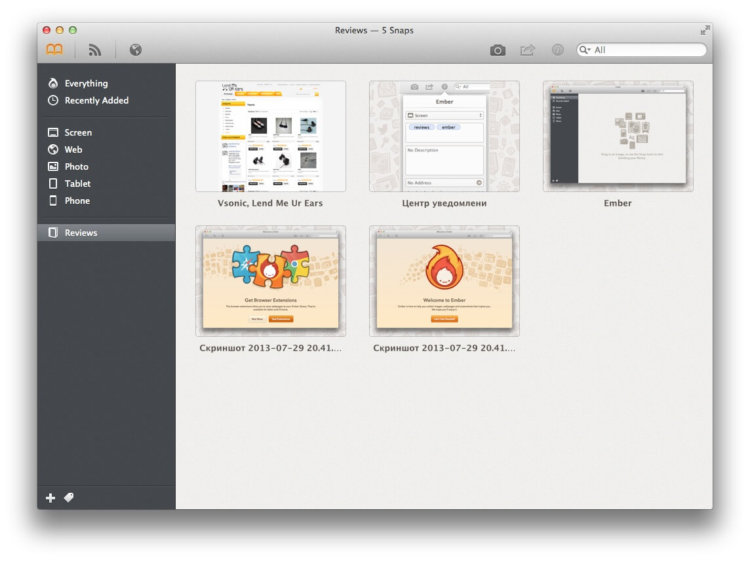
Task: Select the Screen collection
Action: tap(106, 132)
